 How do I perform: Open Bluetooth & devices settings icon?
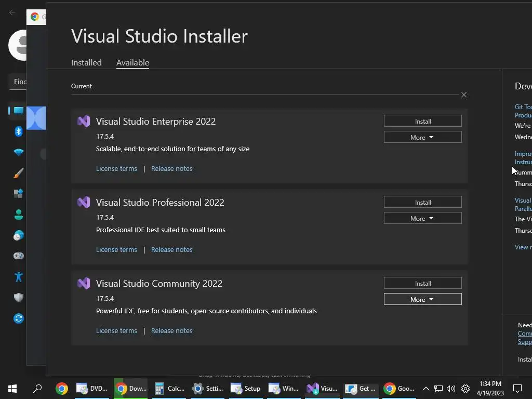18,131
